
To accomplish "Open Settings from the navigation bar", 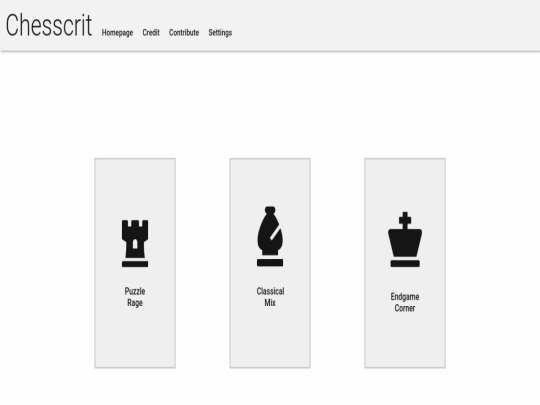I will 220,33.
